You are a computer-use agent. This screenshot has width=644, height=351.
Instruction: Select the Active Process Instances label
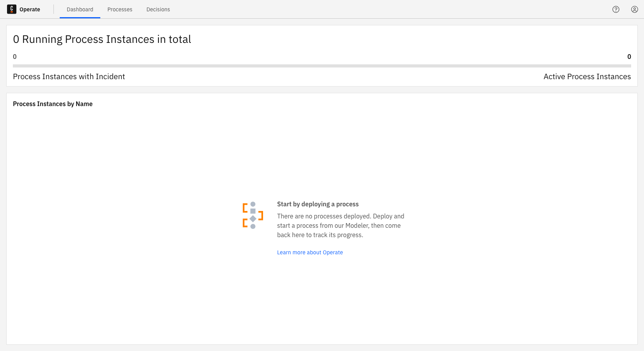[587, 77]
